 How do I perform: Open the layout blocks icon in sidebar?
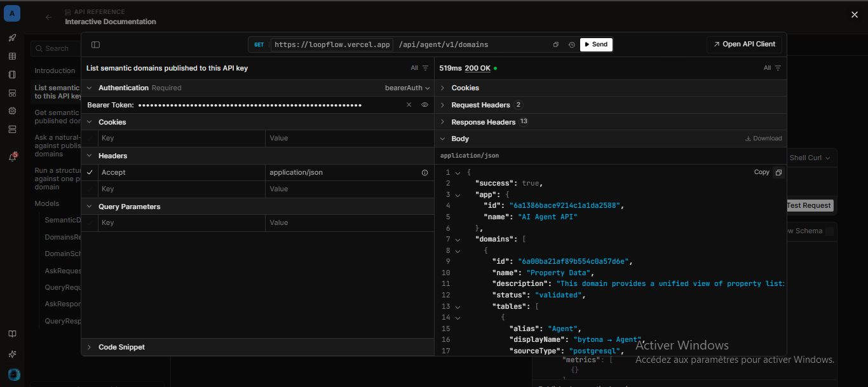point(12,93)
